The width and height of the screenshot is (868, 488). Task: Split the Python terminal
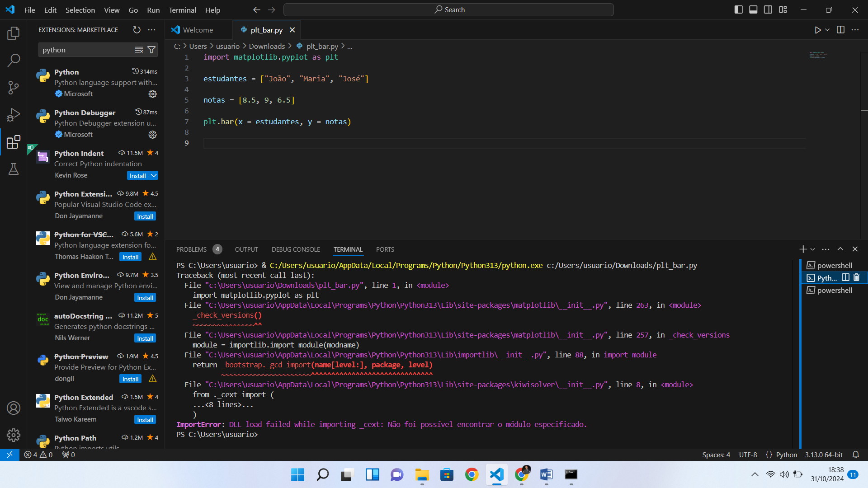(x=845, y=277)
